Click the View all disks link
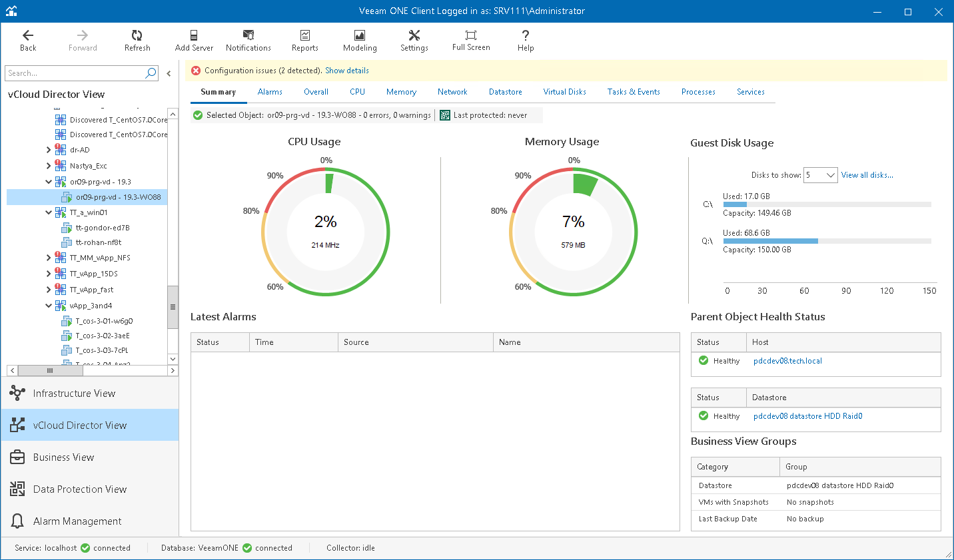Image resolution: width=954 pixels, height=560 pixels. click(x=867, y=175)
